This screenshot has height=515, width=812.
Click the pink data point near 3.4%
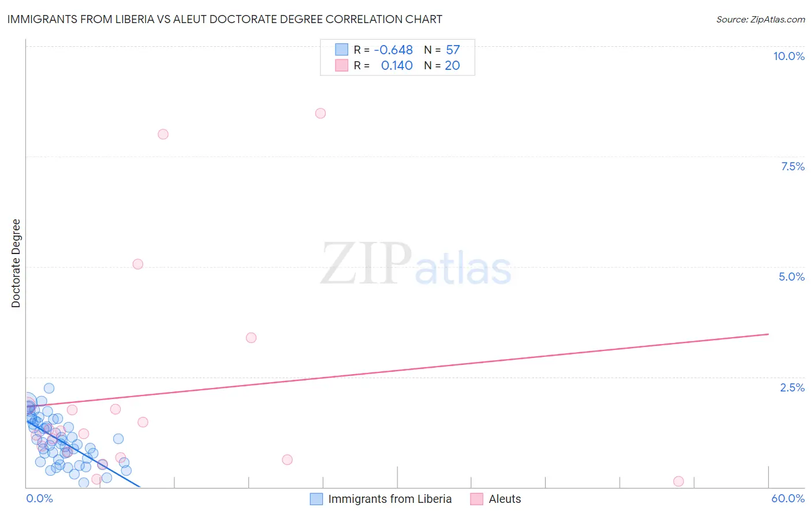pyautogui.click(x=251, y=338)
